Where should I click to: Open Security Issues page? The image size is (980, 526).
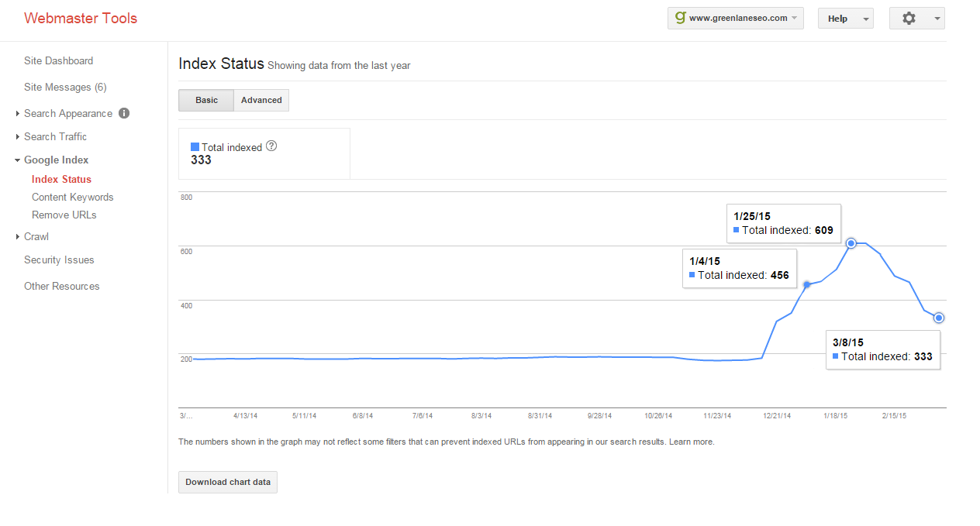pyautogui.click(x=59, y=260)
